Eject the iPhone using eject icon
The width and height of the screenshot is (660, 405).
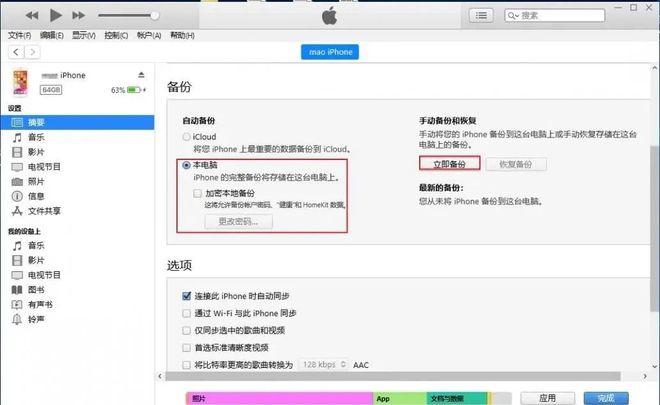click(x=141, y=75)
